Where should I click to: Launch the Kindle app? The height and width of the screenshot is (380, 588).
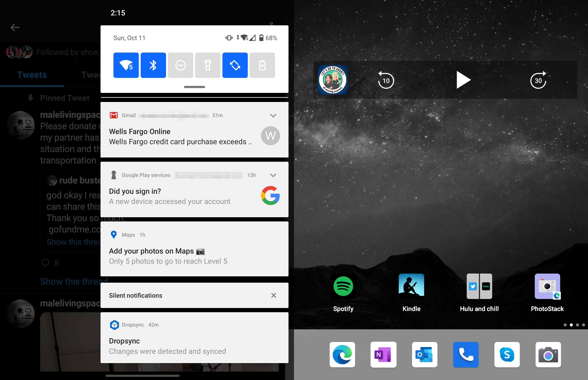[x=411, y=286]
